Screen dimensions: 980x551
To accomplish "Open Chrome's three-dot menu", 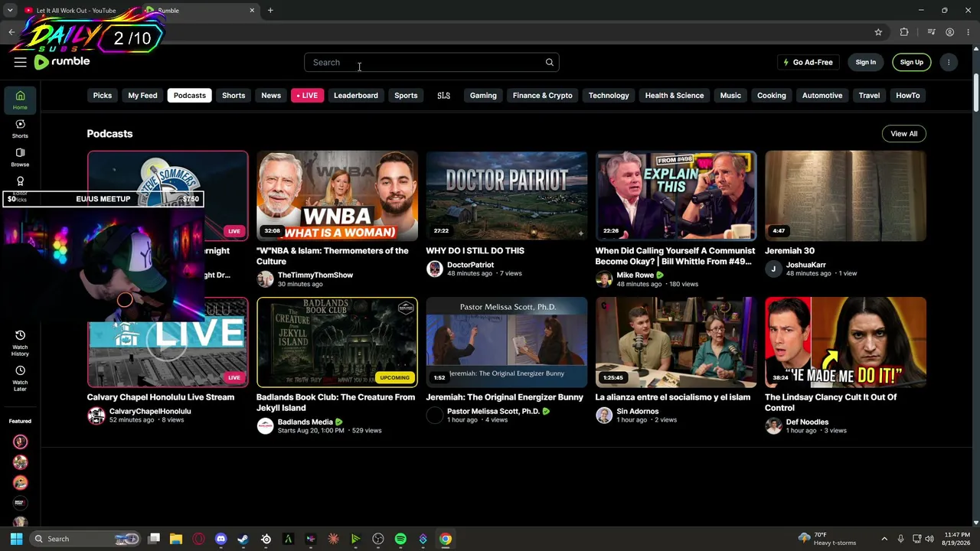I will (969, 32).
